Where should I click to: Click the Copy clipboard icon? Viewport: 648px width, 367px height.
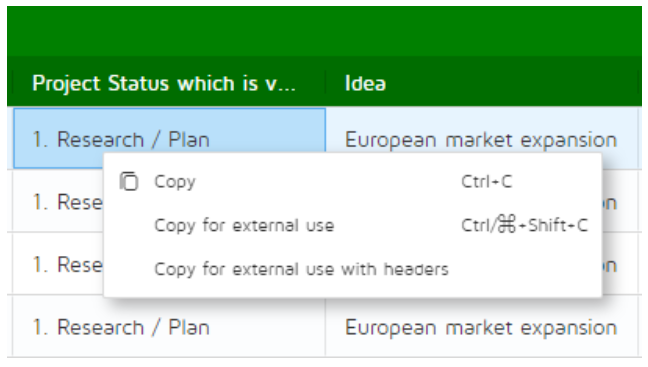129,181
